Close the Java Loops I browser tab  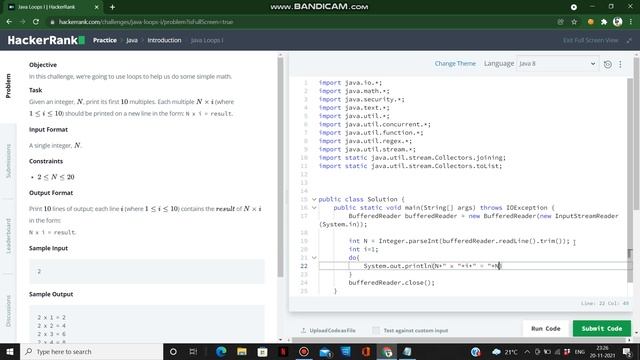[96, 7]
